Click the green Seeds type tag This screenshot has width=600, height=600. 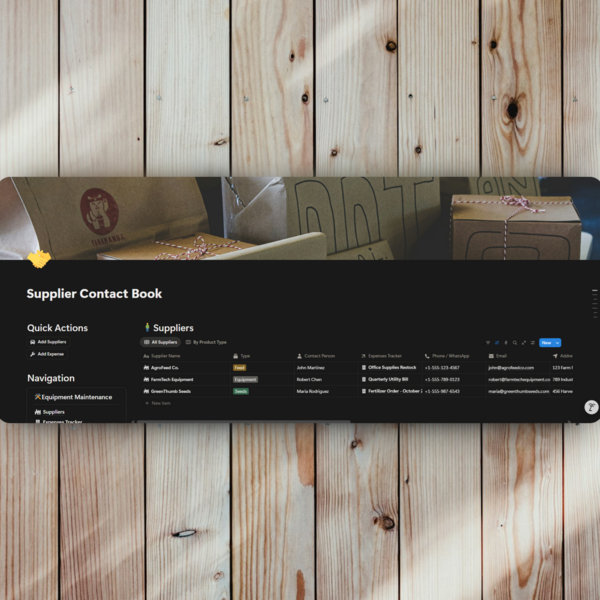241,391
